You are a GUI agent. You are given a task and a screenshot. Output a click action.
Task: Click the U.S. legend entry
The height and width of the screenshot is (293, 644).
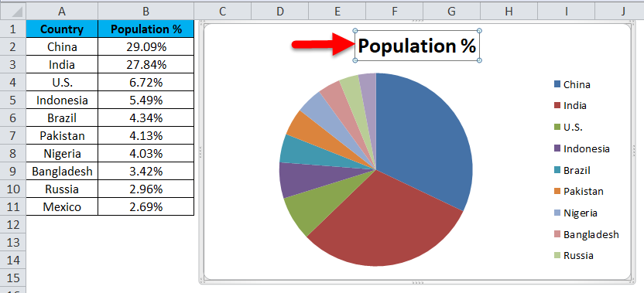(568, 128)
